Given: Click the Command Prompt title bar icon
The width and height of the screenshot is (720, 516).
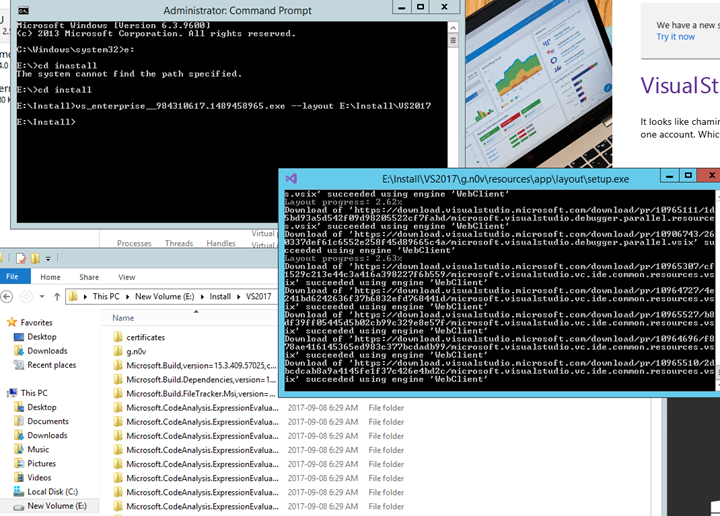Looking at the screenshot, I should click(x=23, y=11).
